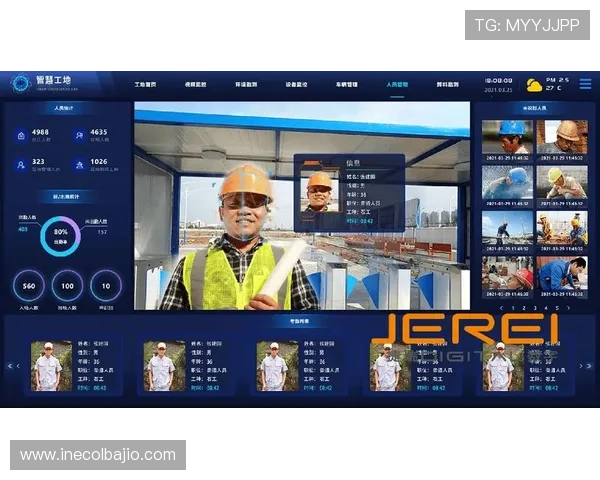Open the top-left blue helmet worker thumbnail

507,137
